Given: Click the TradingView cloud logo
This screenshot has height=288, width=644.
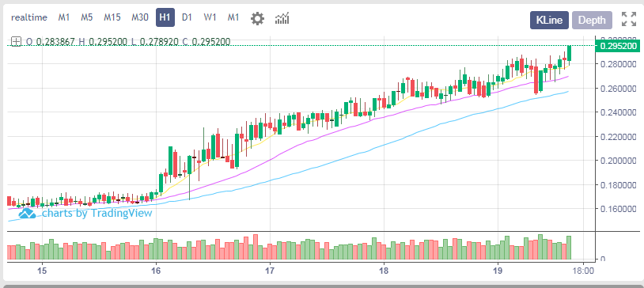Looking at the screenshot, I should tap(28, 213).
